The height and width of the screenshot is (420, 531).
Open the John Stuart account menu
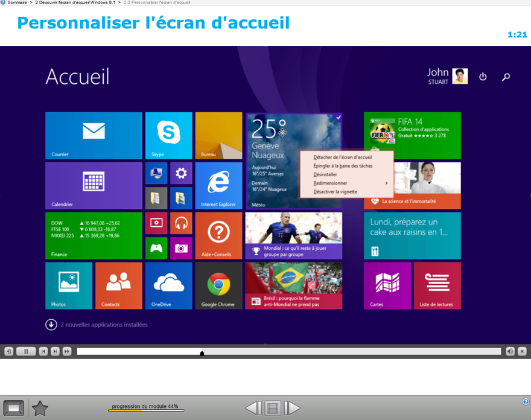pyautogui.click(x=447, y=76)
